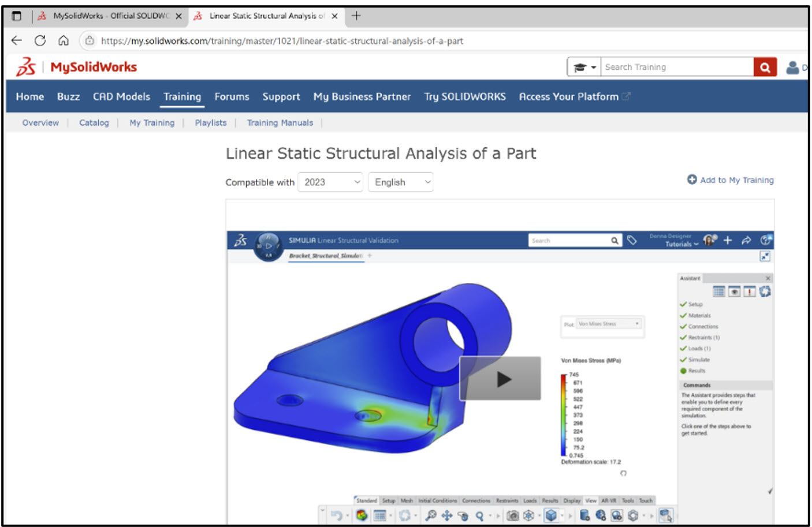
Task: Open the compatibility year dropdown showing 2023
Action: 330,182
